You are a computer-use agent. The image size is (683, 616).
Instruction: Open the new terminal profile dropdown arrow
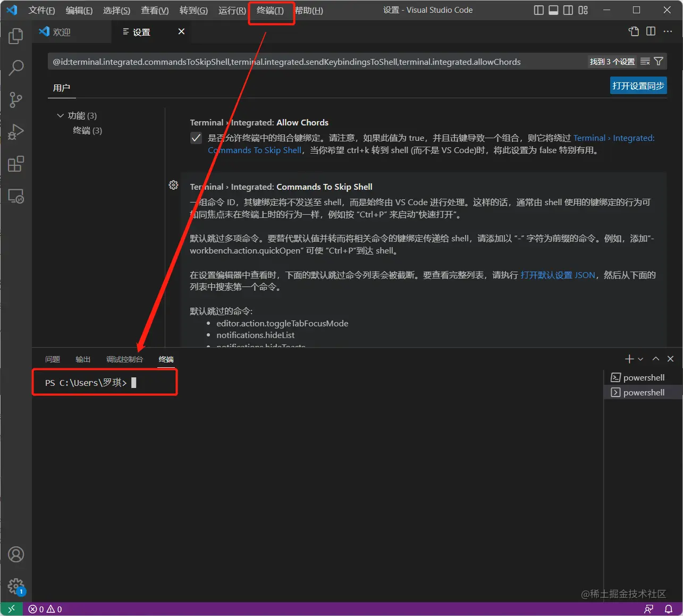(x=641, y=359)
